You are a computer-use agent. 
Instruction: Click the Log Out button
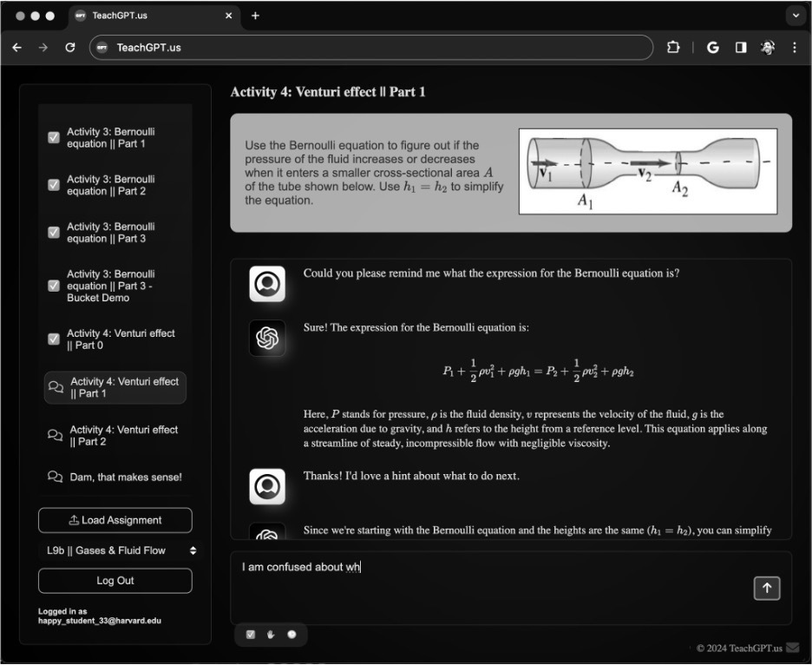(115, 580)
